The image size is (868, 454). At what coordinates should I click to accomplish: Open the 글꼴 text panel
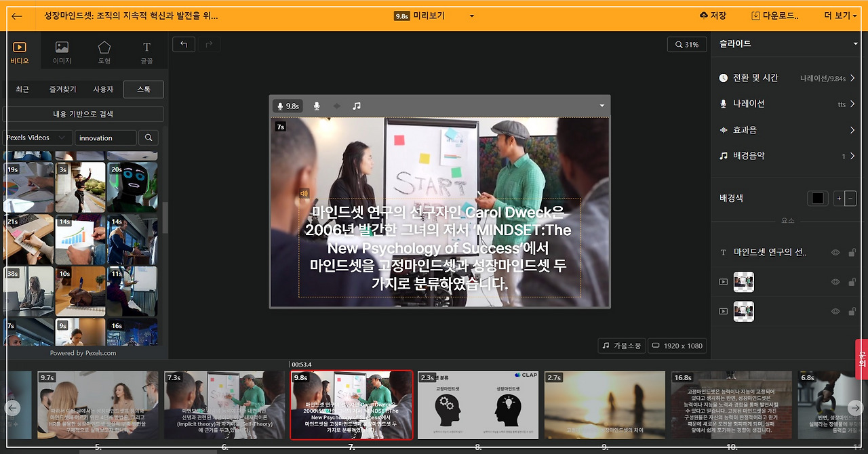tap(146, 53)
